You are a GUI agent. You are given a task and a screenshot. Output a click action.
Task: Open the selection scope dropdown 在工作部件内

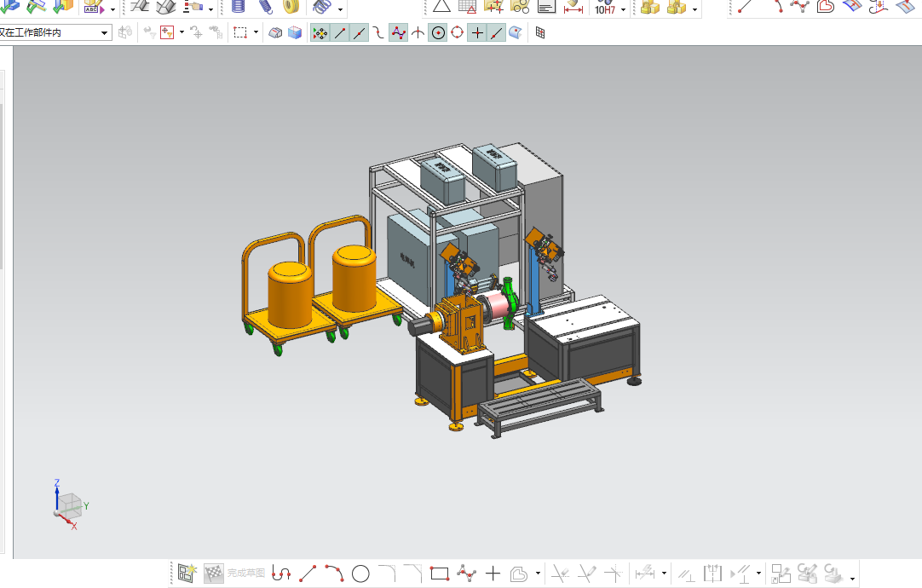[x=55, y=33]
